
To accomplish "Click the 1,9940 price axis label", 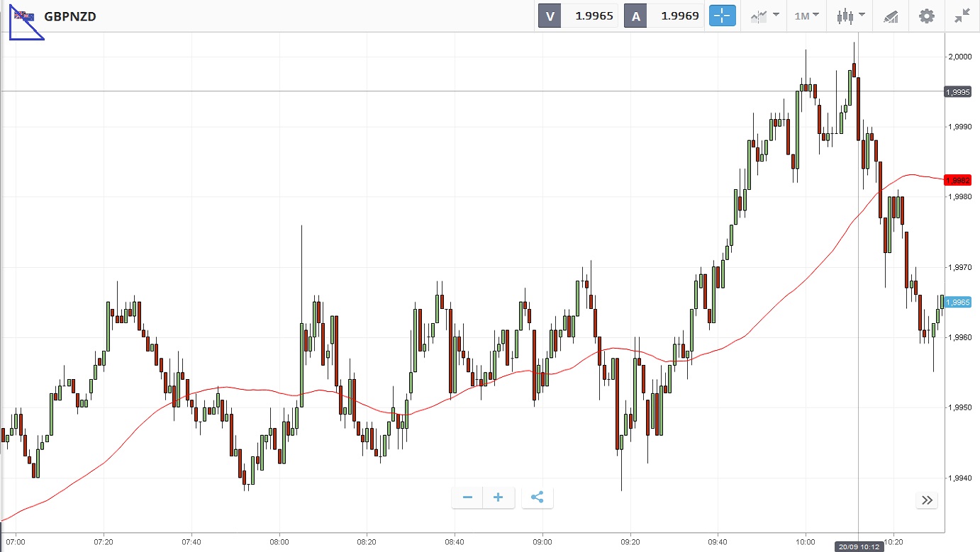I will 959,478.
